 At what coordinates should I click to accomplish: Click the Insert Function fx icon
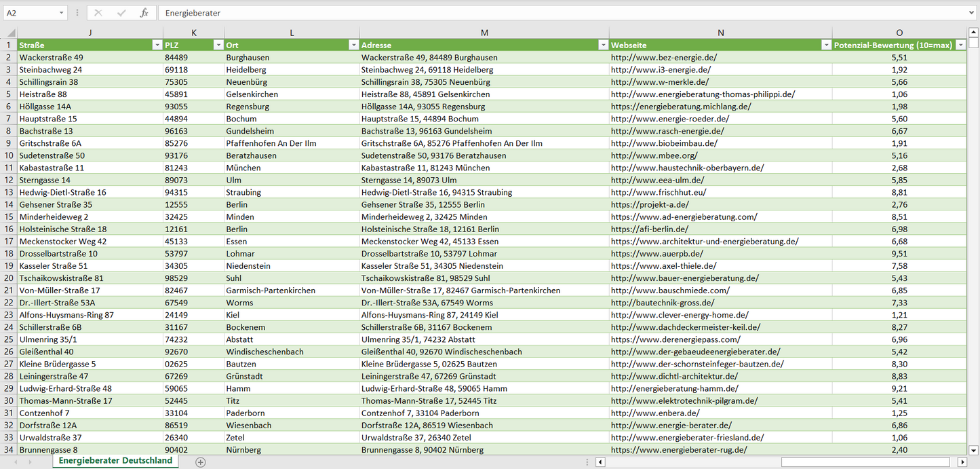click(144, 13)
